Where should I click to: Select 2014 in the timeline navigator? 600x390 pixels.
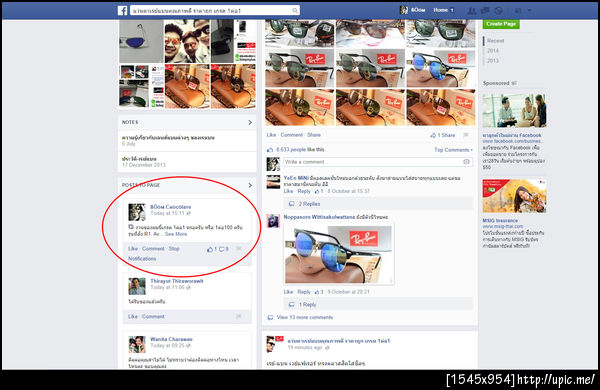click(x=493, y=51)
